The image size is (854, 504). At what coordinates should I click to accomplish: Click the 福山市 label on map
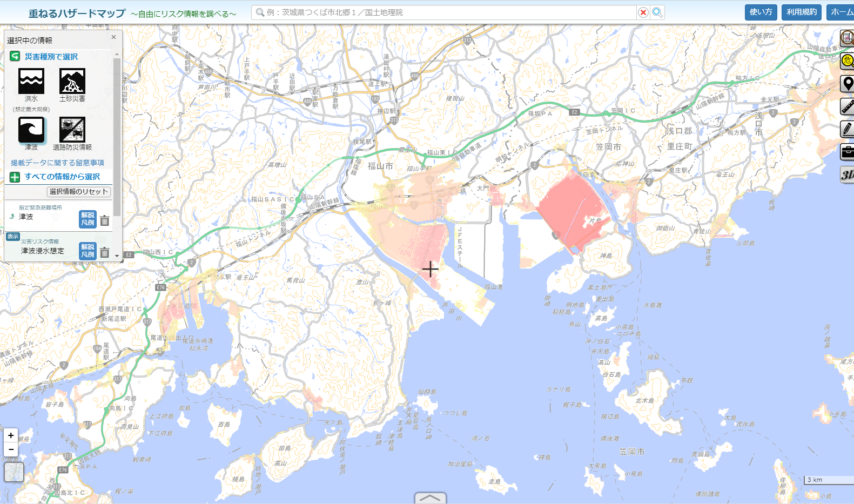380,166
